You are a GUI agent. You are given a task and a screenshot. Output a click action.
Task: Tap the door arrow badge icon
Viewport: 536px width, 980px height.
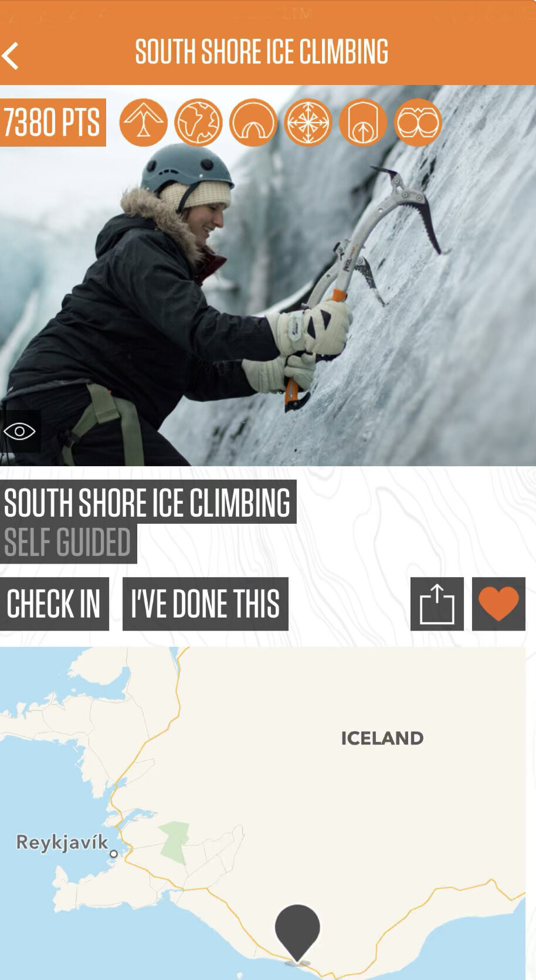pos(363,123)
